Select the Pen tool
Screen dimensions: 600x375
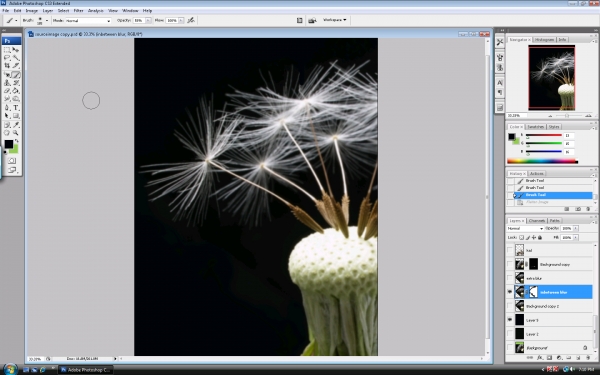point(7,108)
